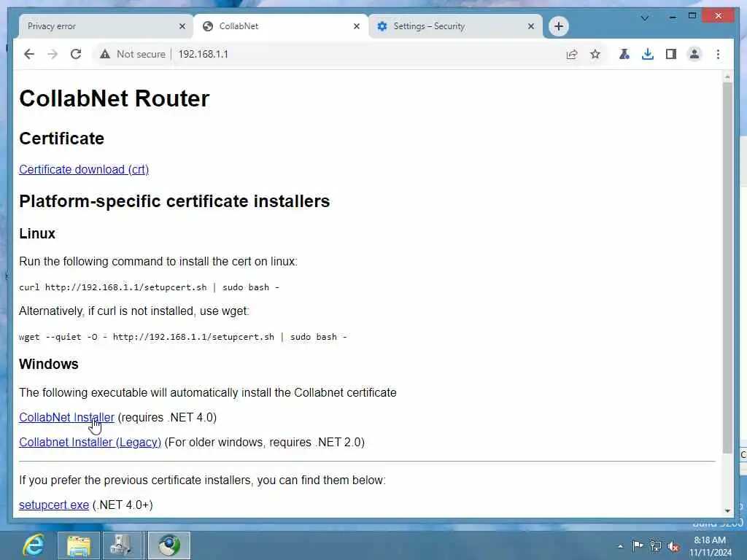Open the Not secure warning info

tap(133, 54)
